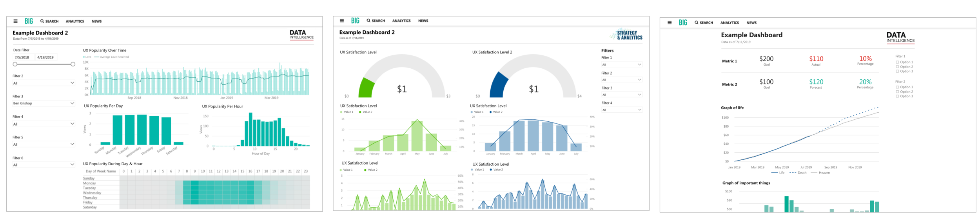Image resolution: width=980 pixels, height=223 pixels.
Task: Click Data Intelligence logo in UX Popularity dashboard
Action: [x=301, y=35]
